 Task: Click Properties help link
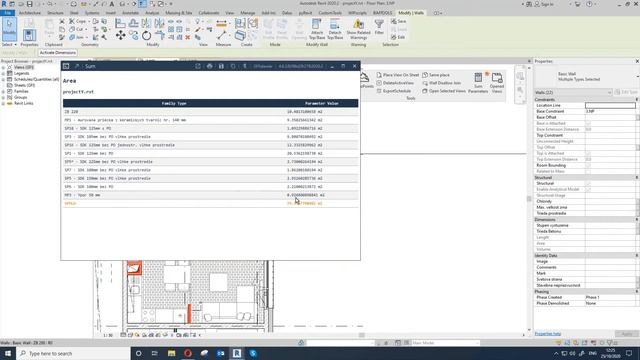coord(547,334)
